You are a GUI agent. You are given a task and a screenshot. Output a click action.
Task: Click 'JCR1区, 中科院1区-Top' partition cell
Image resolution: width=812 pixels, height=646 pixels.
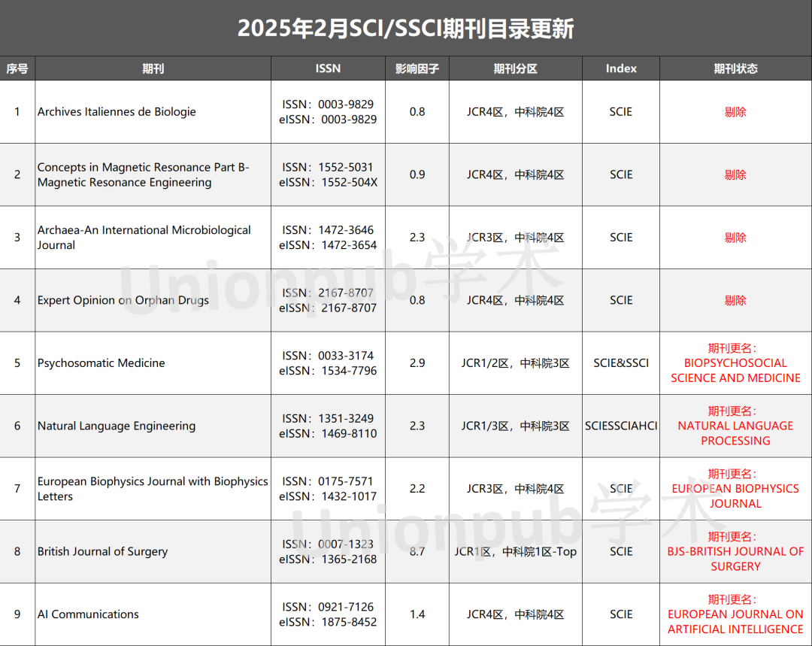[x=515, y=552]
